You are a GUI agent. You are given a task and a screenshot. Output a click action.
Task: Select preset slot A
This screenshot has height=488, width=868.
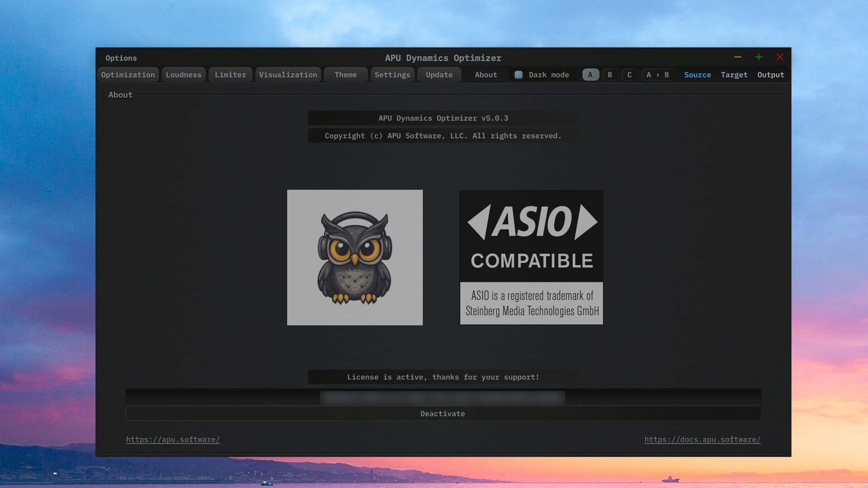click(x=590, y=75)
